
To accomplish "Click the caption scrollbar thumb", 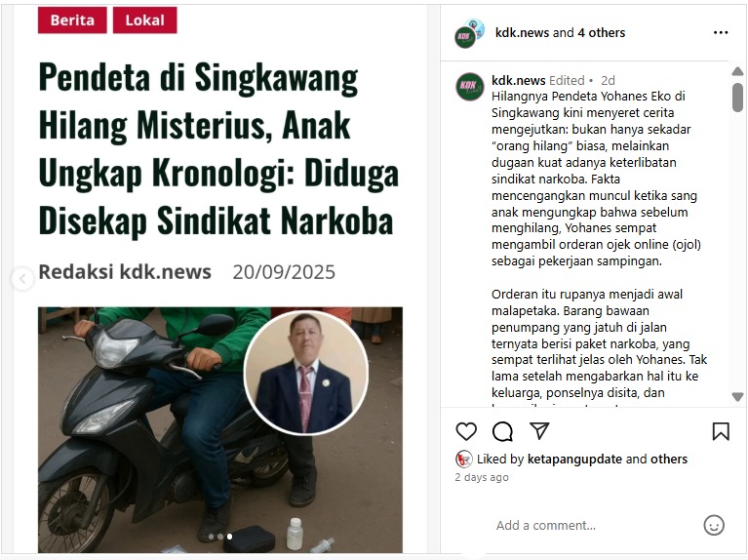I will (737, 98).
